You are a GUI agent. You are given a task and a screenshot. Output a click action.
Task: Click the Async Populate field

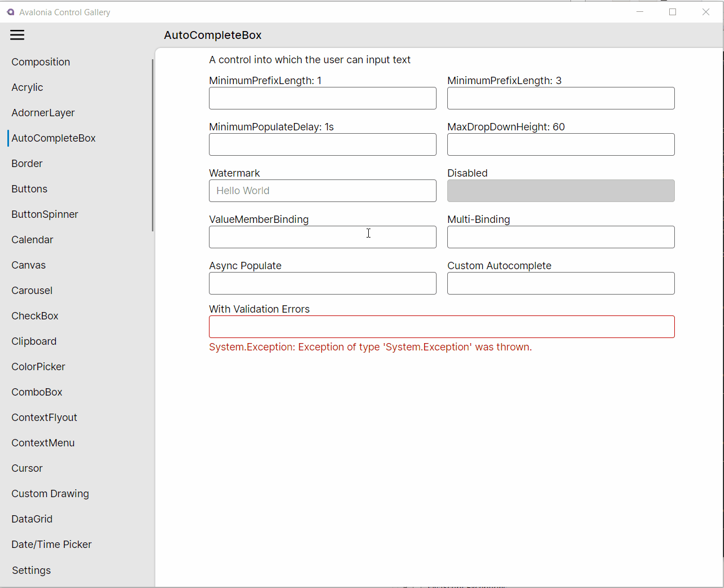[322, 283]
